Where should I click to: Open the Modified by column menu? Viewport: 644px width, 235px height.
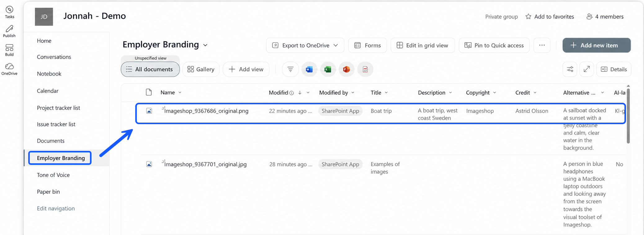pyautogui.click(x=353, y=93)
